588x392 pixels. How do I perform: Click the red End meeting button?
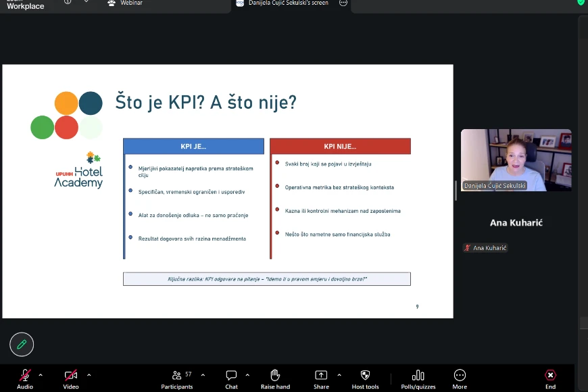tap(550, 376)
